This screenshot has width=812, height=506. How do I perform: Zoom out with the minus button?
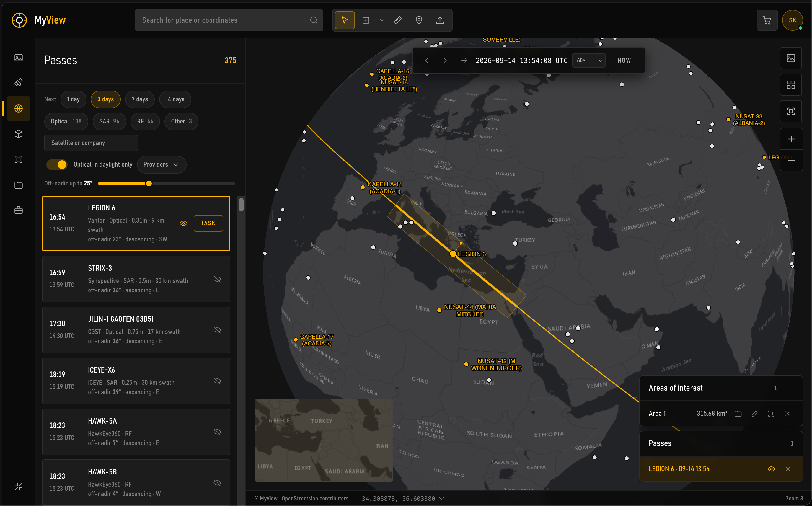tap(791, 160)
